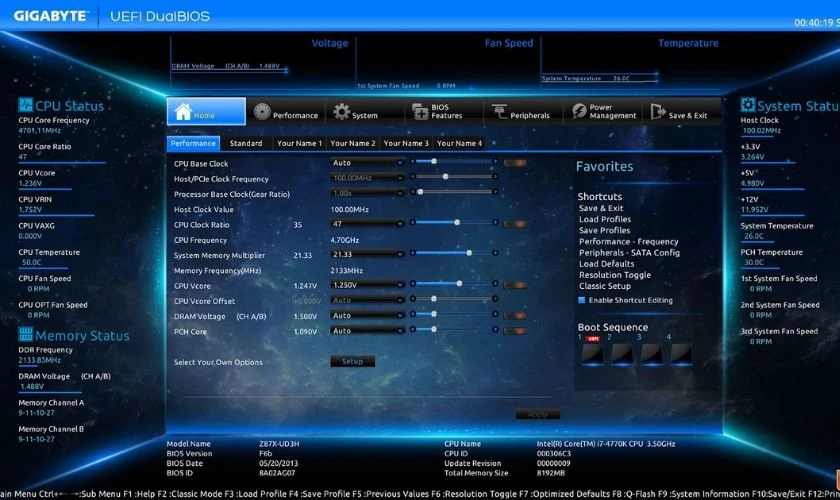Click left arrow of Host/PCIe Clock Frequency slider
The image size is (840, 500).
(x=412, y=176)
